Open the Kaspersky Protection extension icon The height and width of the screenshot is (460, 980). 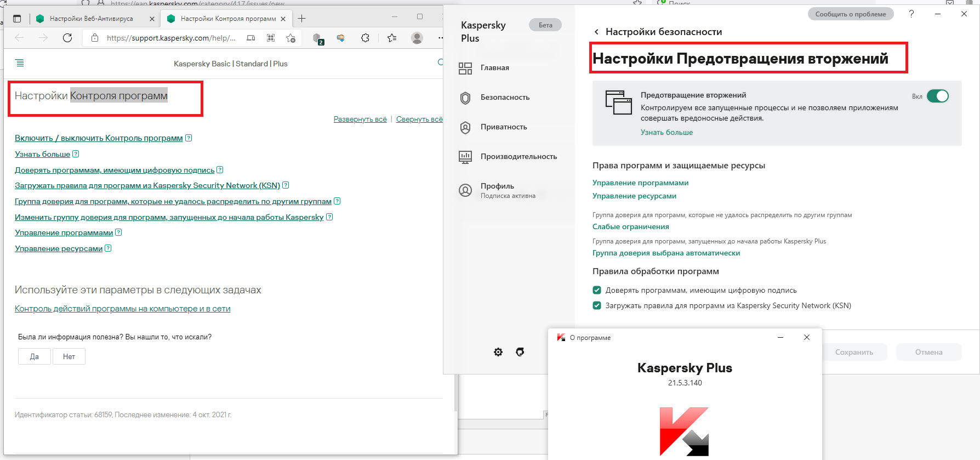[x=318, y=38]
